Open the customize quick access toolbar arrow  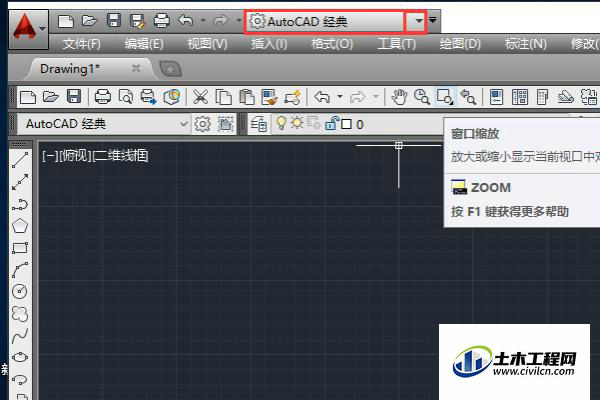coord(433,20)
